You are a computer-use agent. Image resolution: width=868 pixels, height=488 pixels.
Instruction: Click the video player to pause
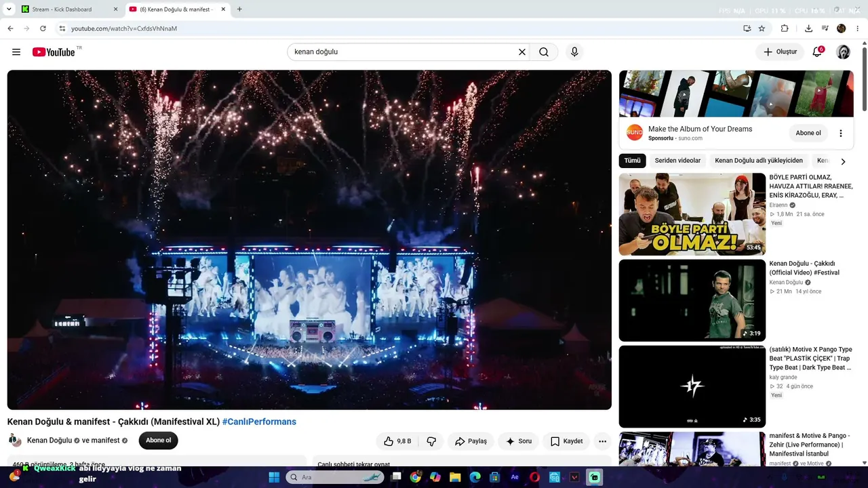coord(309,240)
